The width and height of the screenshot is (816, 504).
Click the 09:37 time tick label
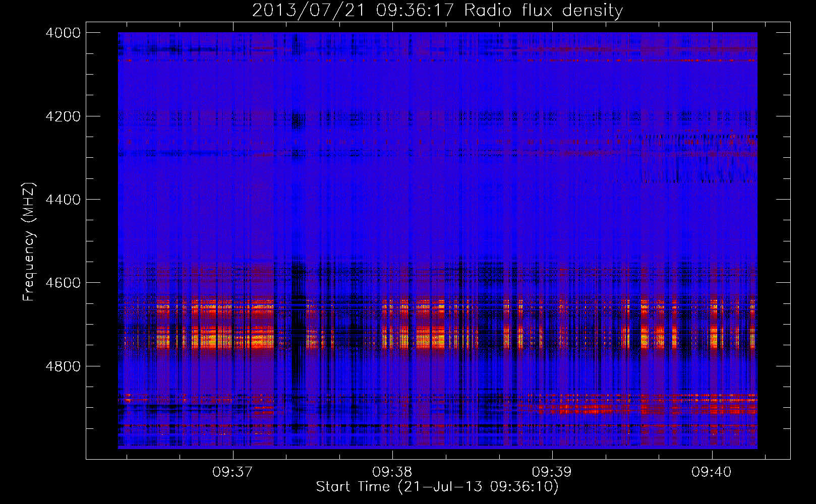pyautogui.click(x=232, y=472)
